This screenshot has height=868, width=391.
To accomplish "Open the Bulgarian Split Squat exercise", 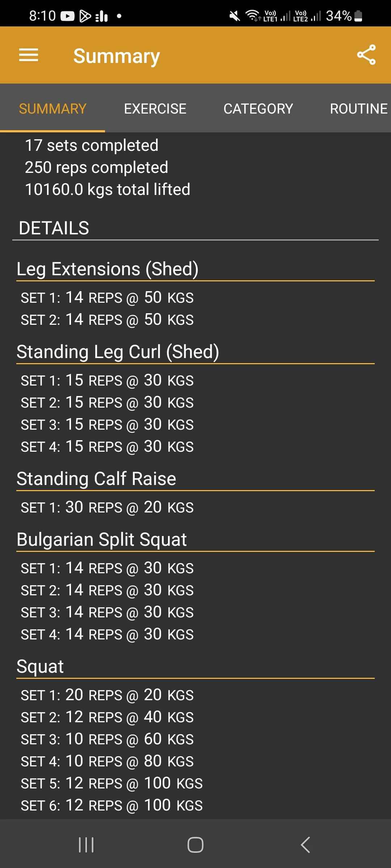I will pyautogui.click(x=102, y=540).
